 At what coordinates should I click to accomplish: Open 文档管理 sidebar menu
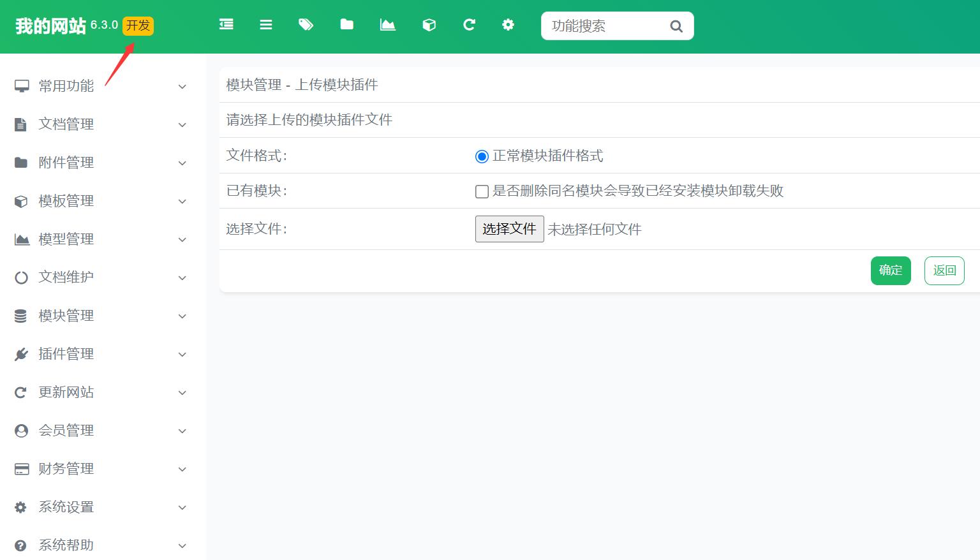[66, 124]
